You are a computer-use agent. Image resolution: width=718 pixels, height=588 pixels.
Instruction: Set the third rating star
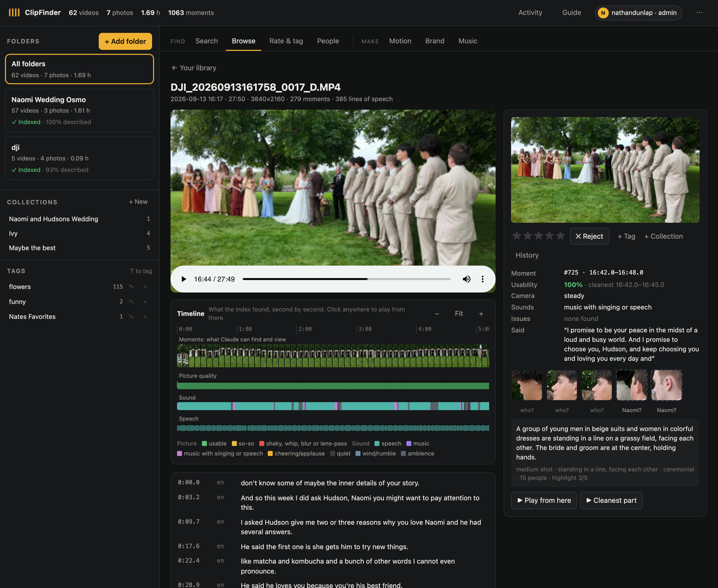point(538,235)
